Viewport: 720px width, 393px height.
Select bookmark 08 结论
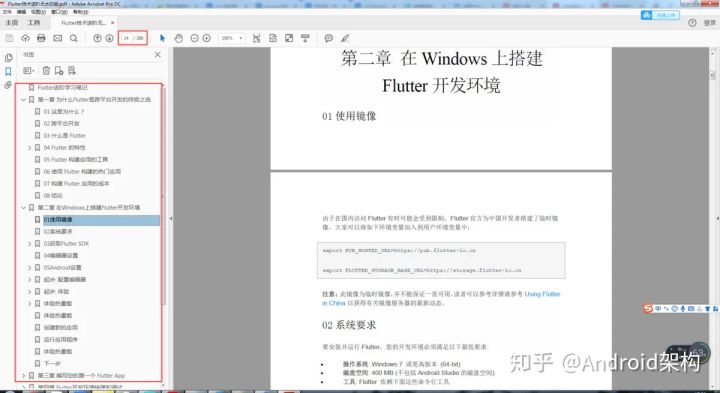coord(53,196)
